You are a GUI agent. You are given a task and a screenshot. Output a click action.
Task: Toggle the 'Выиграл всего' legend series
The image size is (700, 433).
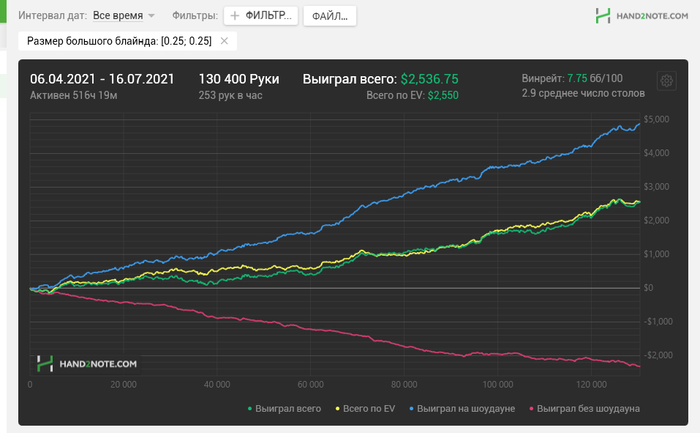[x=284, y=408]
